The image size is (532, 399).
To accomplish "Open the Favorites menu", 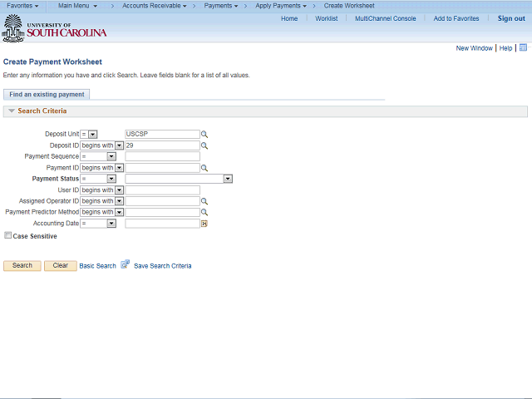I will click(x=22, y=6).
